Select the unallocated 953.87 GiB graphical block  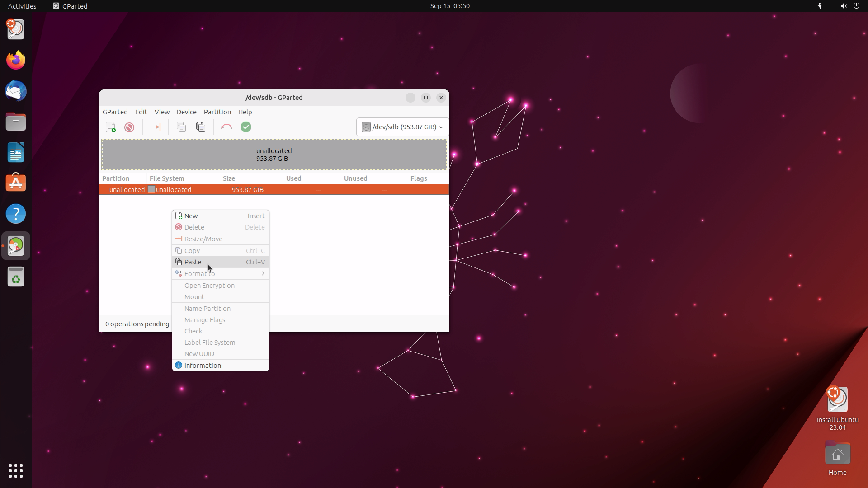(274, 155)
